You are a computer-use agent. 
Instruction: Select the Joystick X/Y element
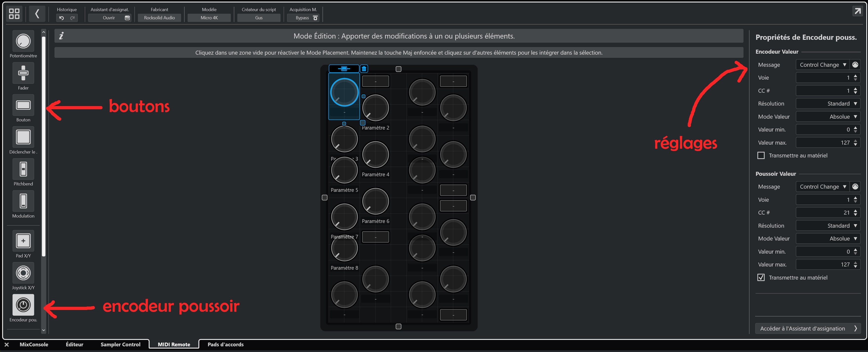pos(23,273)
